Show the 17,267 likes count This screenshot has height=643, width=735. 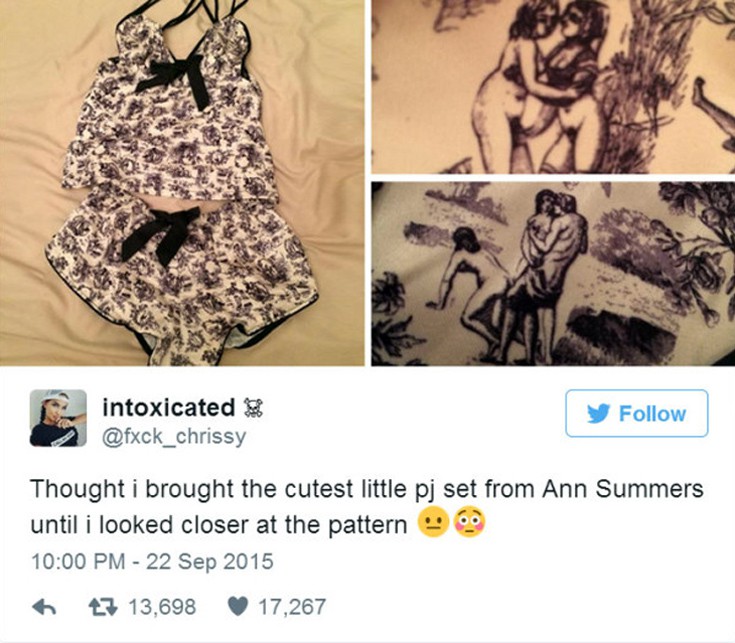tap(292, 607)
